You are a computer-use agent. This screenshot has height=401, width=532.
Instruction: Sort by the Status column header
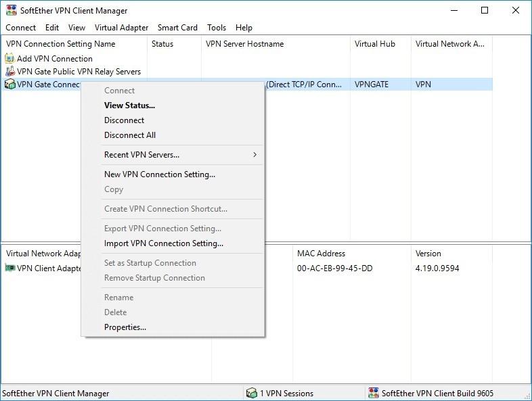(x=175, y=44)
